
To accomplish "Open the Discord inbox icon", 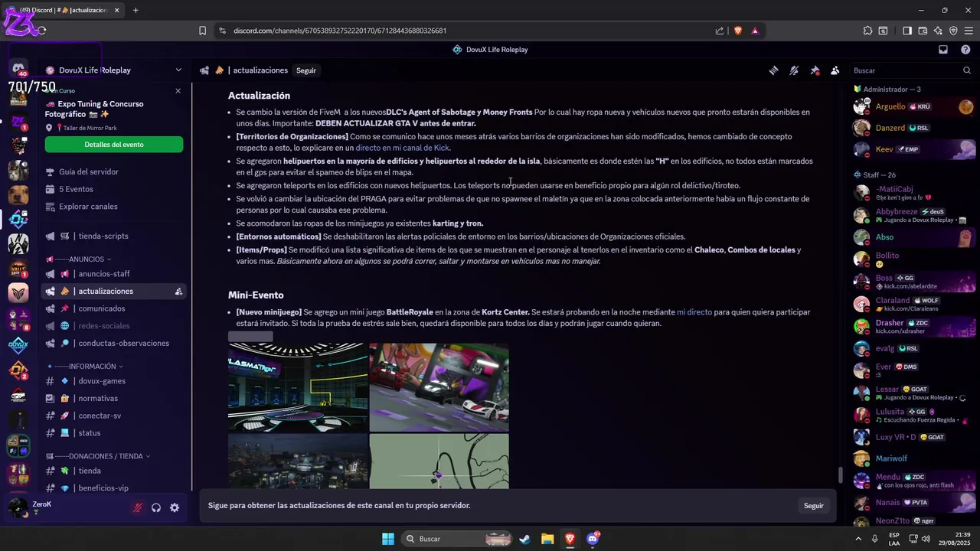I will tap(943, 50).
